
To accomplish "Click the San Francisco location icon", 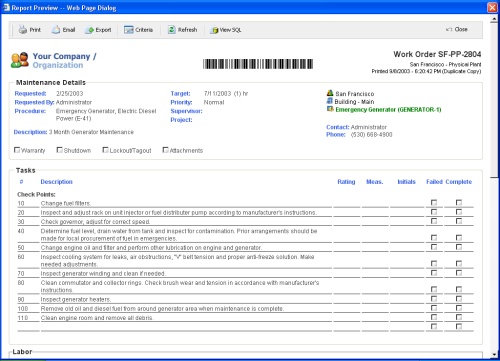I will 330,93.
